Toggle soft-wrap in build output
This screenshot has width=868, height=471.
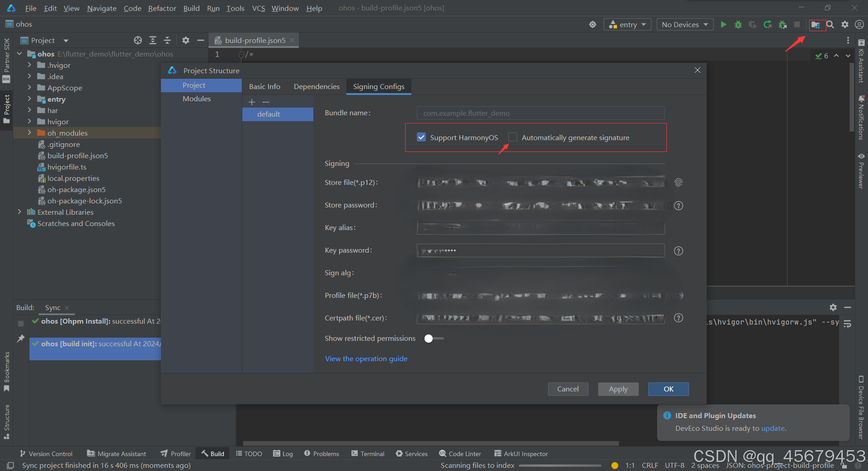click(x=848, y=324)
